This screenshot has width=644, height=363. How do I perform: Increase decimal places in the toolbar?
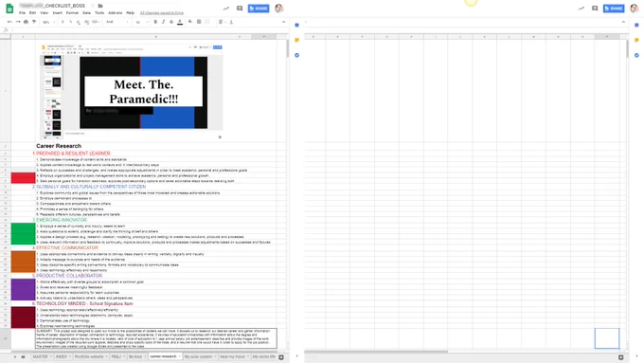click(x=86, y=22)
